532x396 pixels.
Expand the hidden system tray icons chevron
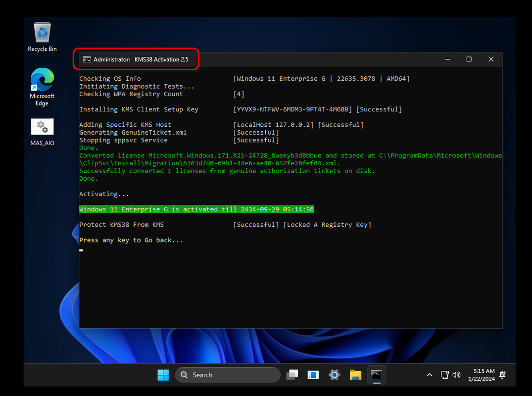pyautogui.click(x=430, y=375)
